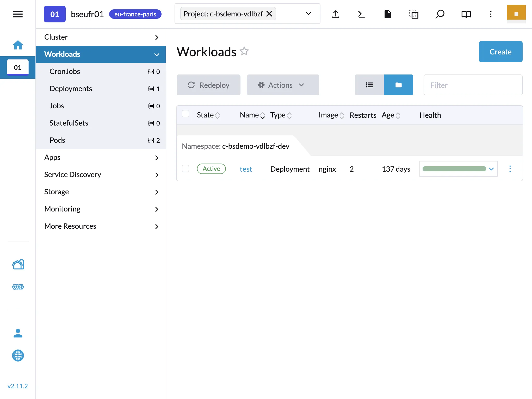Open the hamburger navigation menu
This screenshot has width=532, height=399.
[17, 14]
